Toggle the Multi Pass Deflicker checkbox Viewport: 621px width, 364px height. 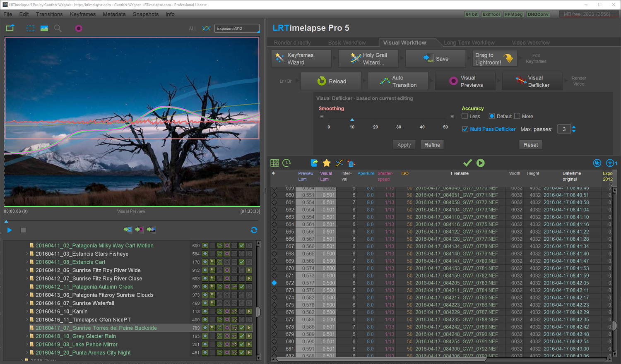click(x=465, y=129)
